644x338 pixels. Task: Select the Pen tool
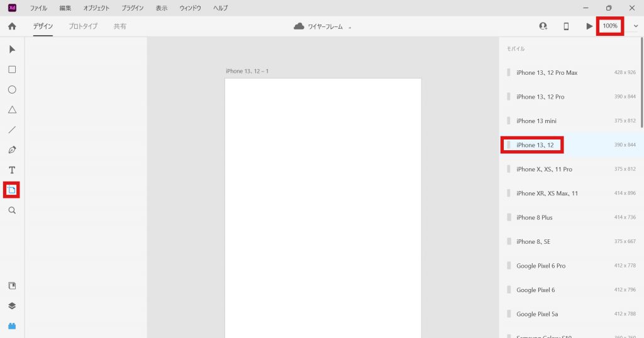[x=12, y=150]
